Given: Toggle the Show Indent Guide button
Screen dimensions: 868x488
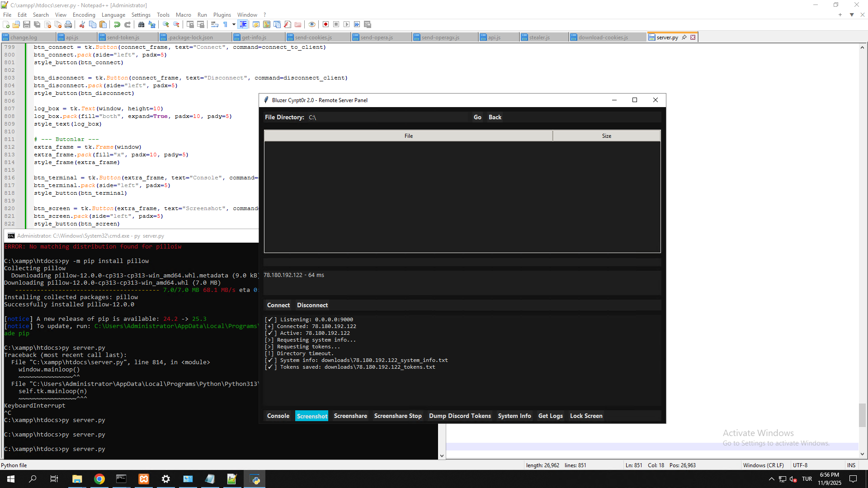Looking at the screenshot, I should [x=243, y=24].
